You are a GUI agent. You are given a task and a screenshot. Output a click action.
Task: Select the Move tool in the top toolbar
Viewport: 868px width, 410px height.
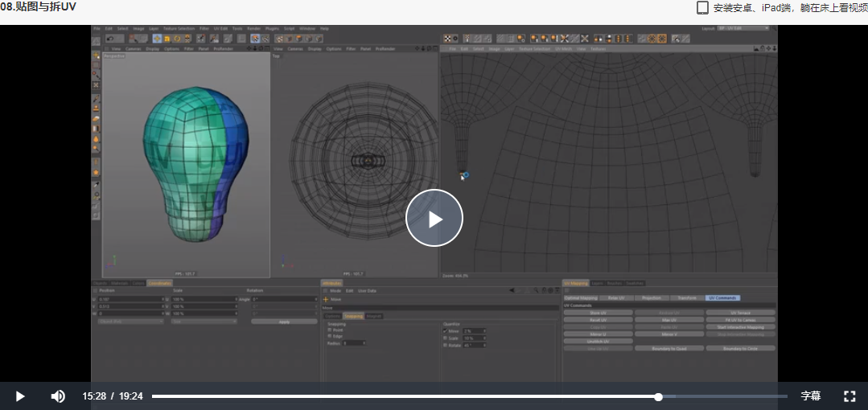(x=157, y=39)
